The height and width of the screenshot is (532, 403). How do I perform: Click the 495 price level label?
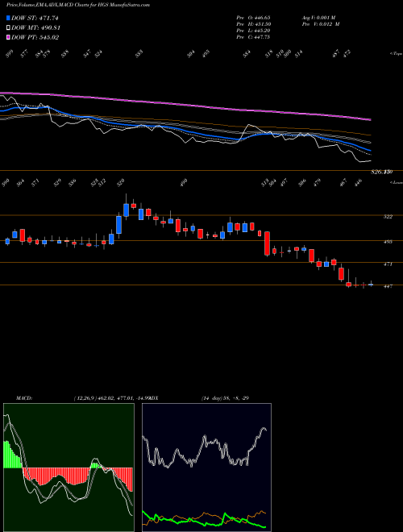click(x=388, y=242)
